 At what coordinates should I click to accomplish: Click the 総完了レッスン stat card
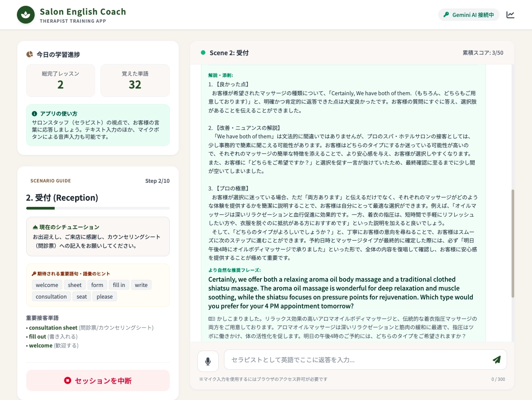(x=60, y=81)
